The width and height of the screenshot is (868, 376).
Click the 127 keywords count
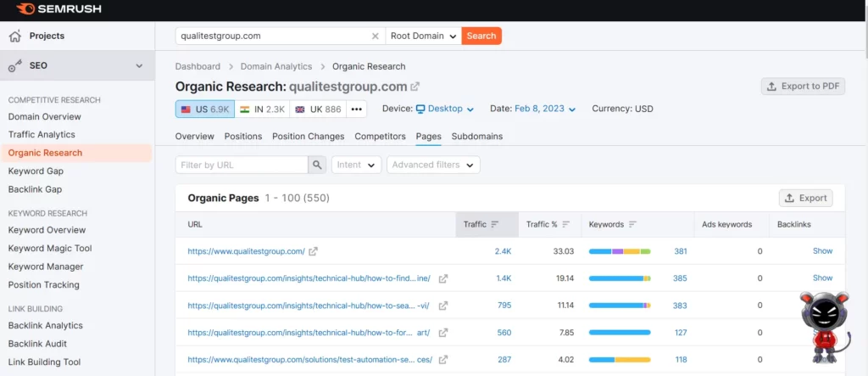tap(681, 333)
